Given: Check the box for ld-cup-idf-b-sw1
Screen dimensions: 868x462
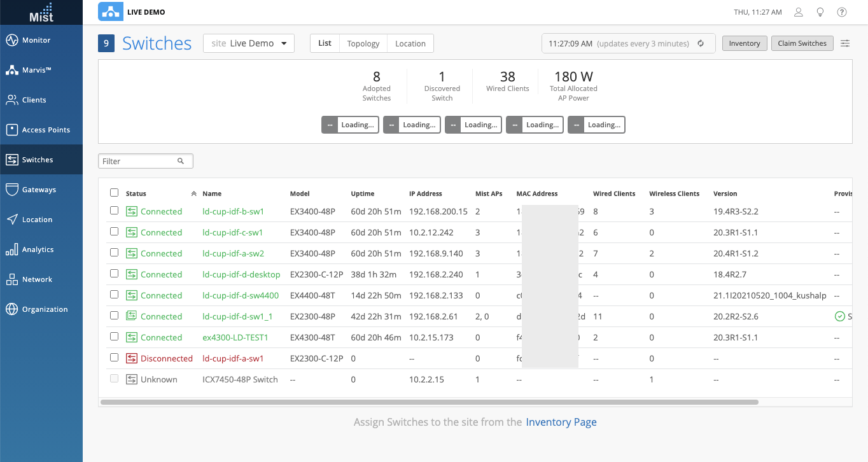Looking at the screenshot, I should pos(114,211).
